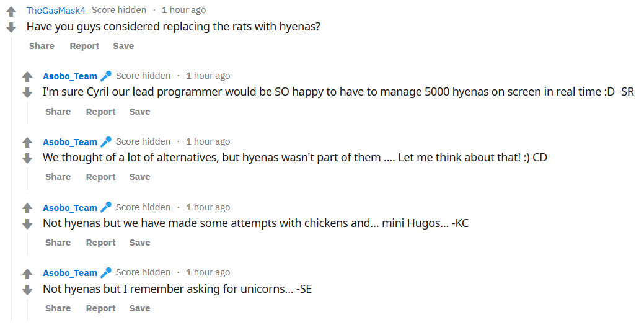Image resolution: width=644 pixels, height=330 pixels.
Task: Open Asobo_Team profile on the unicorns reply
Action: point(70,273)
